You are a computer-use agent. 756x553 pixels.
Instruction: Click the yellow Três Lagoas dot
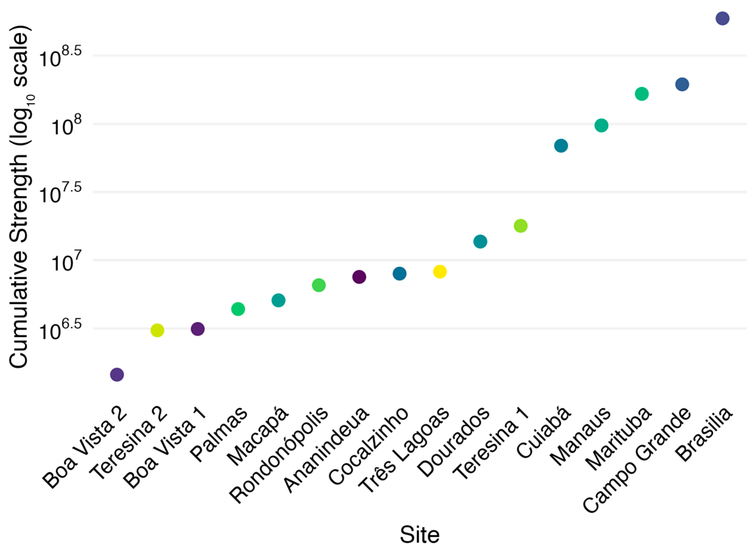(440, 271)
